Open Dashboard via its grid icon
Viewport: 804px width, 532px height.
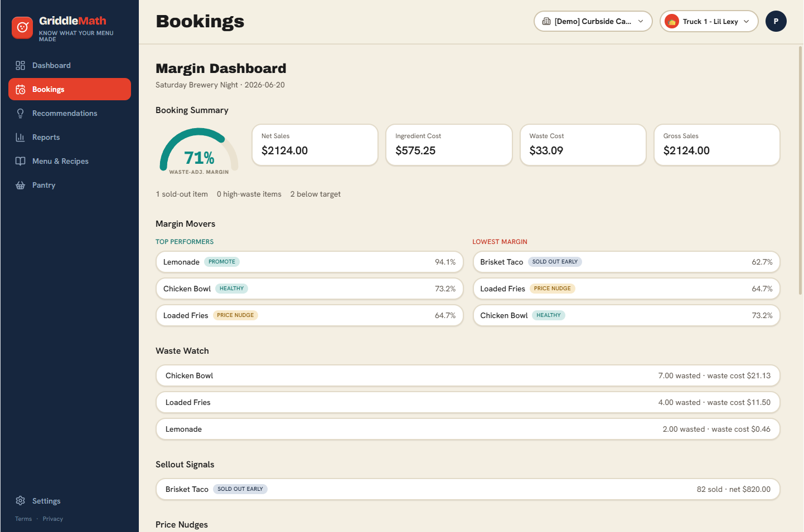21,65
